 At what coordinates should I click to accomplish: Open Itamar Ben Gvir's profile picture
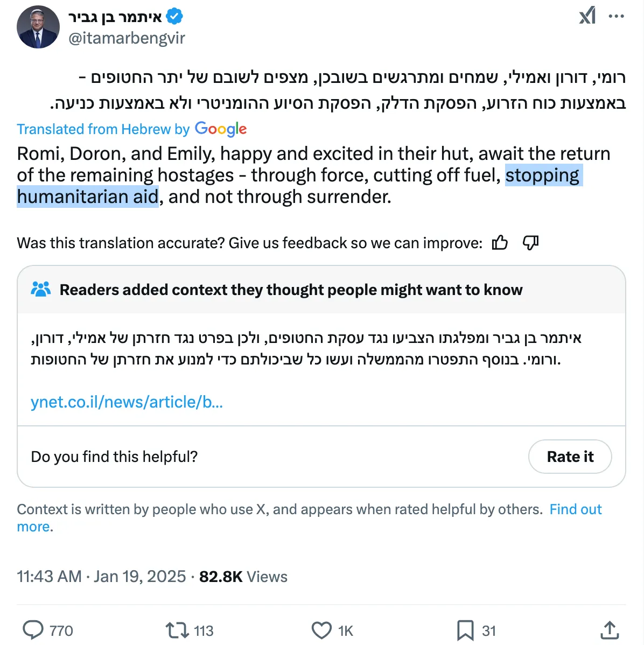(x=38, y=27)
